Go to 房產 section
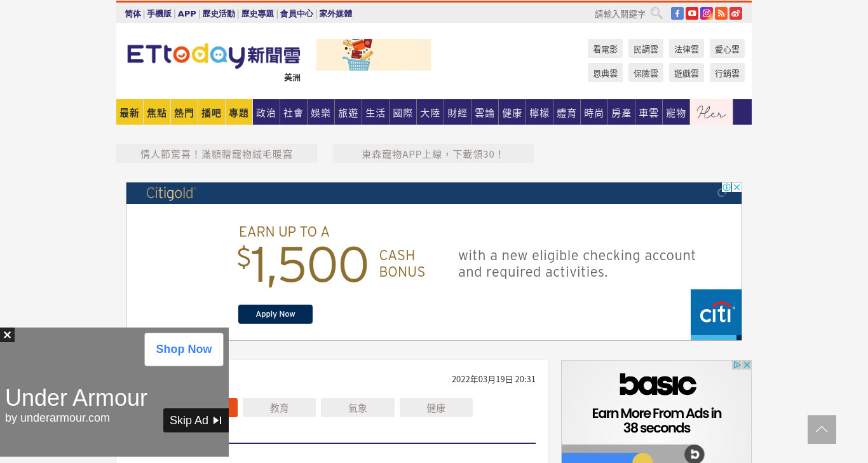 621,112
